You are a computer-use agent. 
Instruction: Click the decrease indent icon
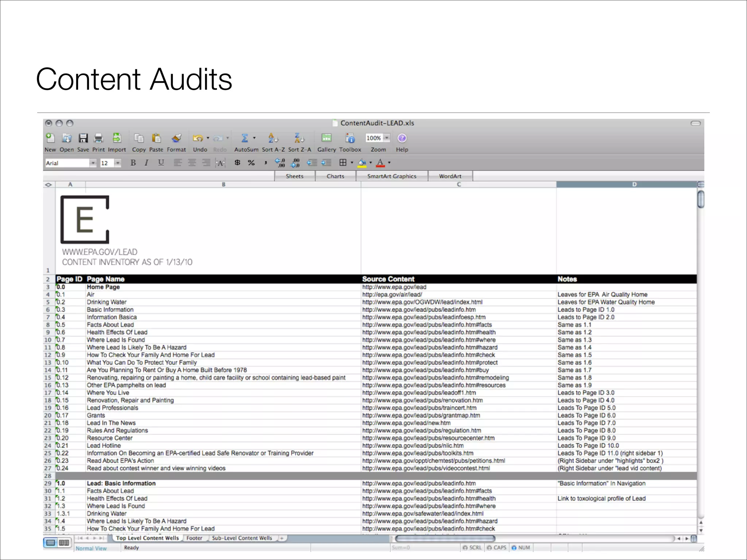pos(311,163)
